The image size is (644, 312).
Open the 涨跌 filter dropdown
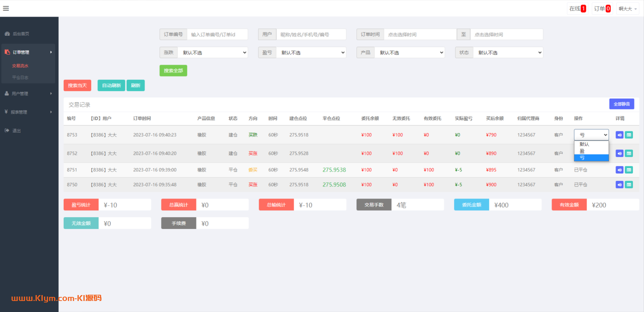tap(213, 53)
